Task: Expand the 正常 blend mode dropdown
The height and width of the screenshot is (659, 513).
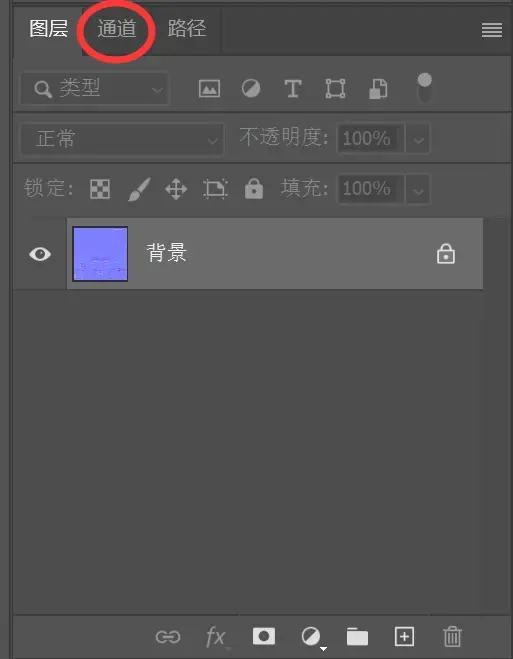Action: click(x=122, y=139)
